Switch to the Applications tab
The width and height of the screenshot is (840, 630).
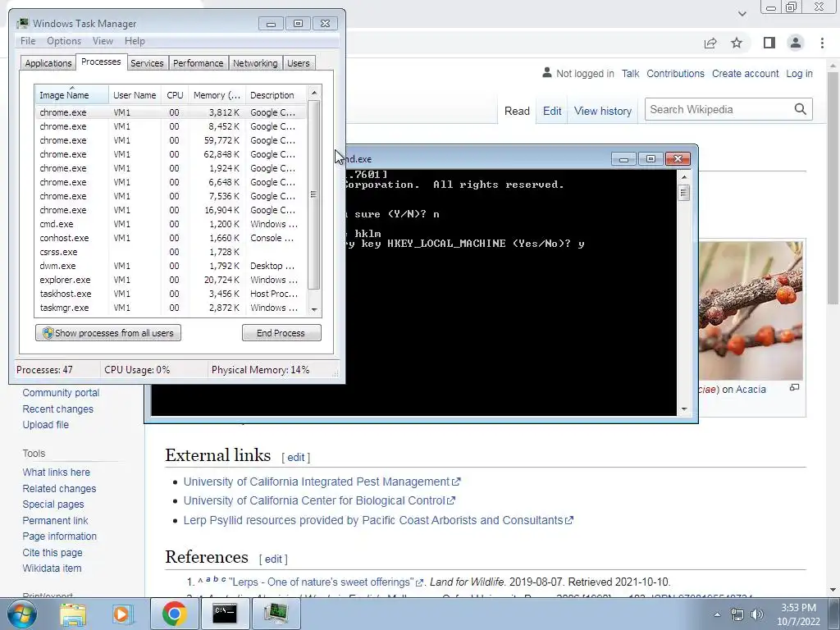pos(48,63)
